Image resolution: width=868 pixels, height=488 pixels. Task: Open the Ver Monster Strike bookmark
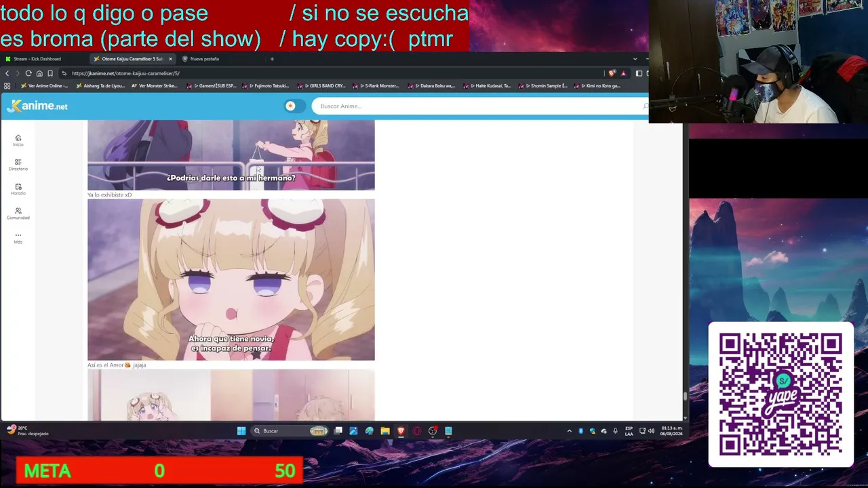point(155,86)
